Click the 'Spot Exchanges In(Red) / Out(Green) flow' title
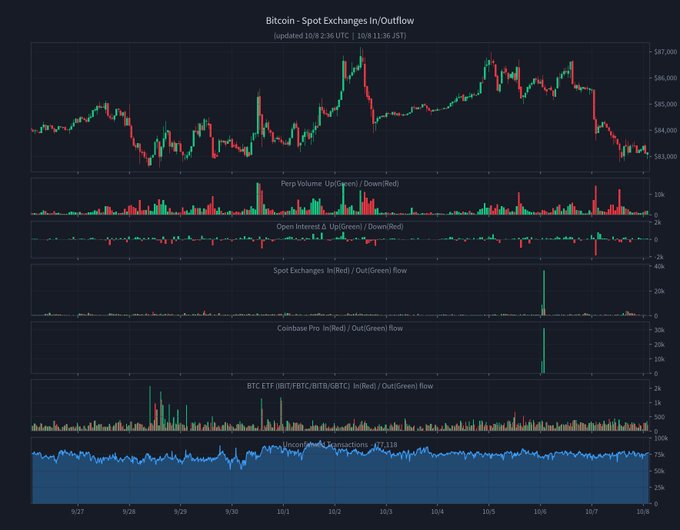This screenshot has width=680, height=530. (340, 270)
